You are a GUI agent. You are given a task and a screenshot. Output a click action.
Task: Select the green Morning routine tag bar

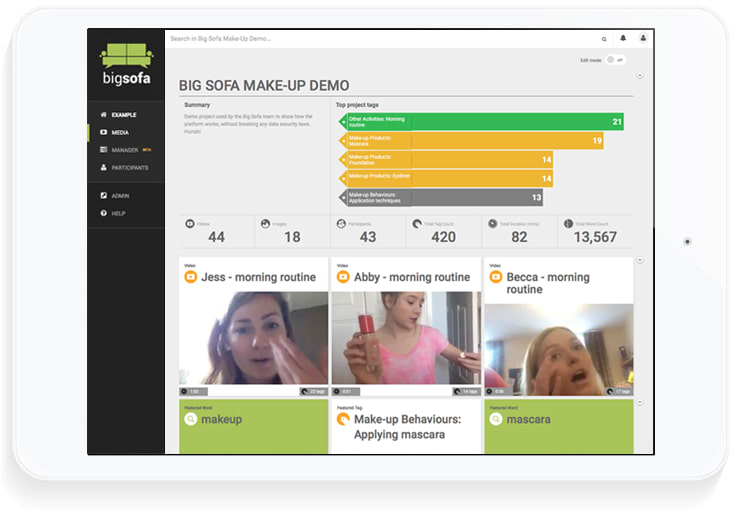(x=481, y=122)
